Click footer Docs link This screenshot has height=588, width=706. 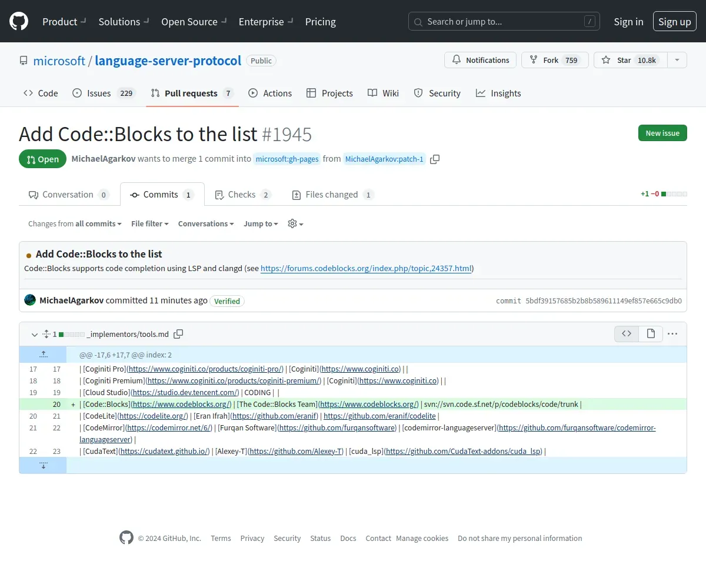click(348, 538)
